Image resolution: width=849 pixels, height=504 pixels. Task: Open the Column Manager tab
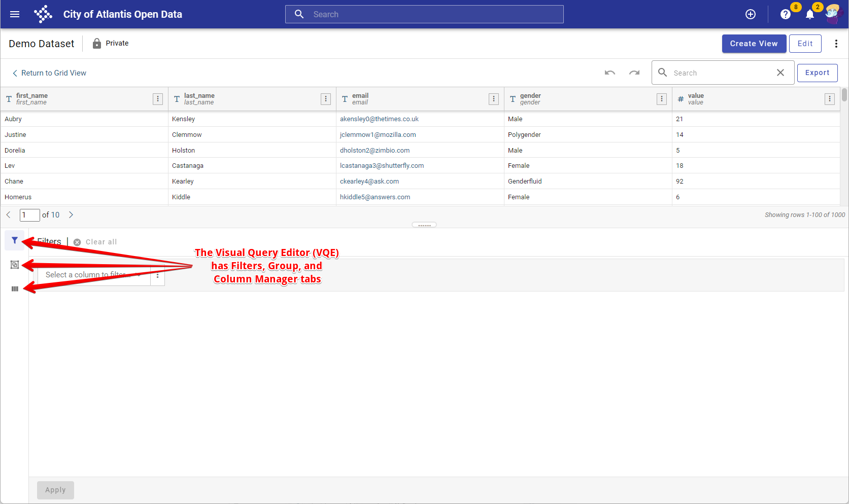coord(14,289)
